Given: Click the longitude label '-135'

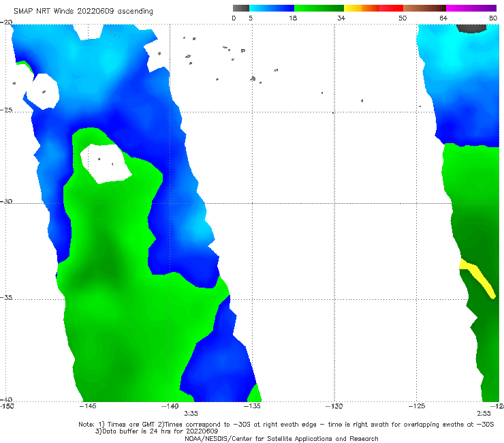Looking at the screenshot, I should coord(252,406).
